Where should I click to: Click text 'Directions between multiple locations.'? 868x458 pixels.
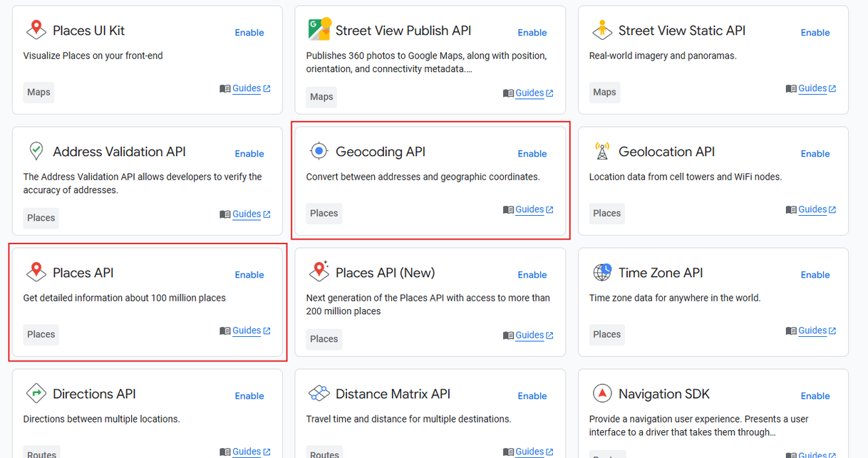(101, 419)
